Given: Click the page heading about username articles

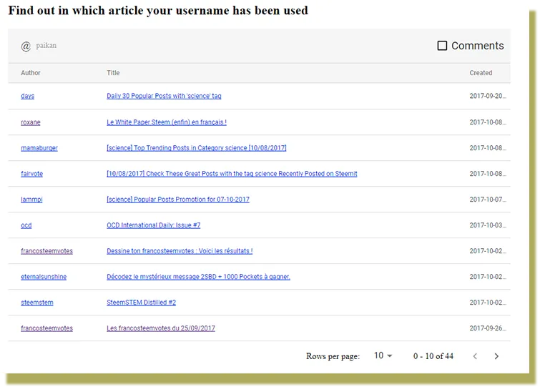Looking at the screenshot, I should 158,11.
